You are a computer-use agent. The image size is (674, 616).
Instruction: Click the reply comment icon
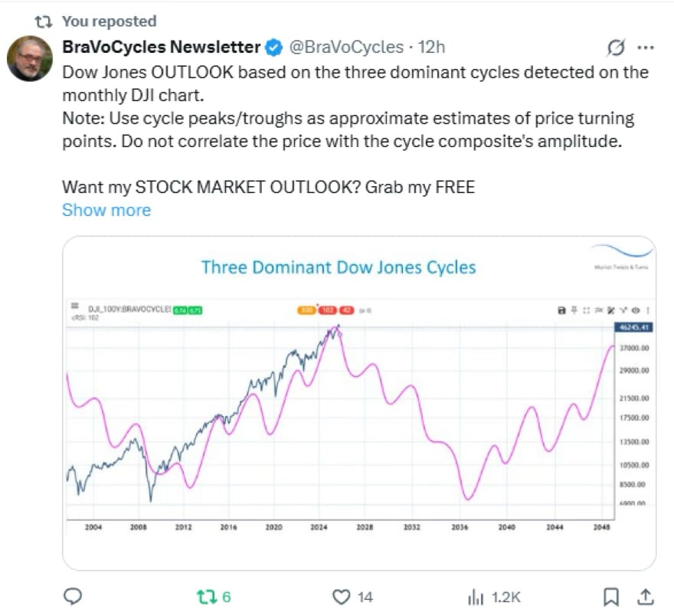coord(73,596)
